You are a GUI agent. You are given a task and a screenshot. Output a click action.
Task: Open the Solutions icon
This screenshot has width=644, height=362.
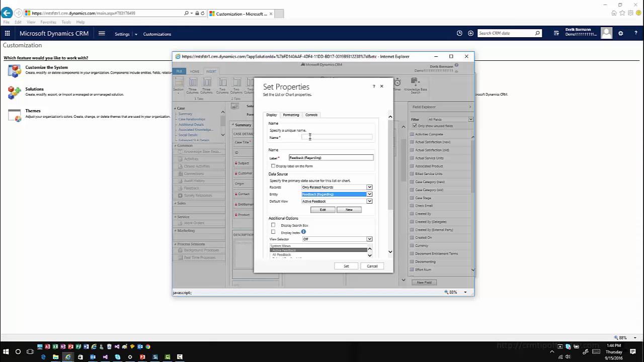pos(15,93)
